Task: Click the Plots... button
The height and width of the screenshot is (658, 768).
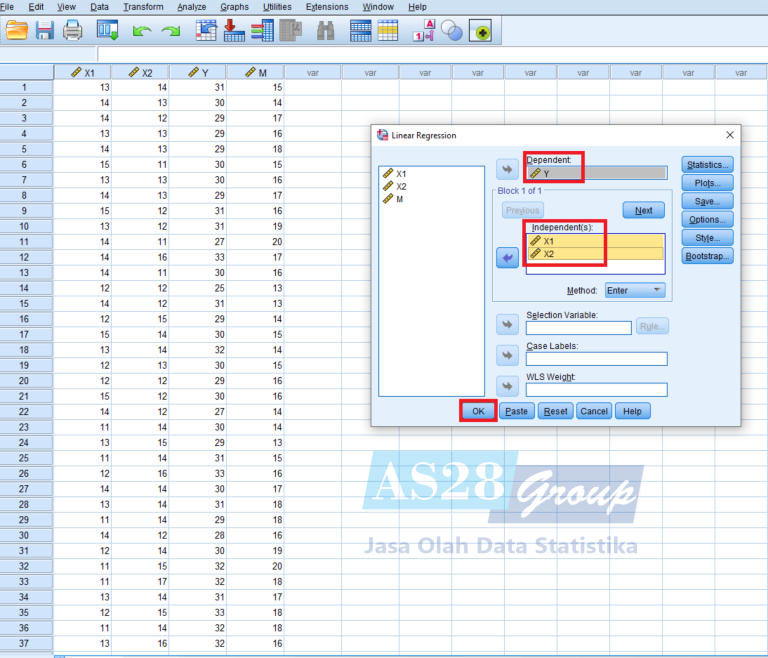Action: [707, 183]
